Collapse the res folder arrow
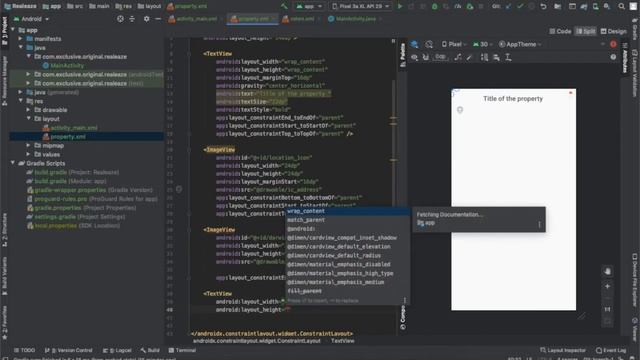Image resolution: width=640 pixels, height=360 pixels. (x=20, y=101)
